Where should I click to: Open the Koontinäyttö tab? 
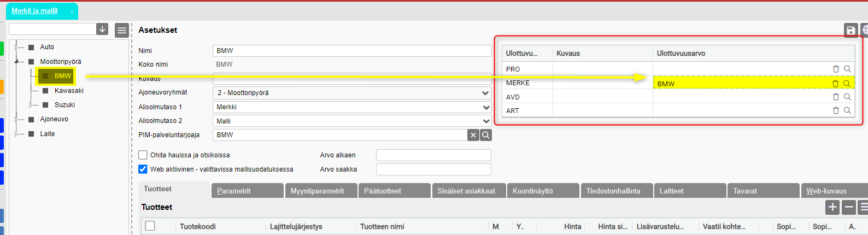(543, 191)
